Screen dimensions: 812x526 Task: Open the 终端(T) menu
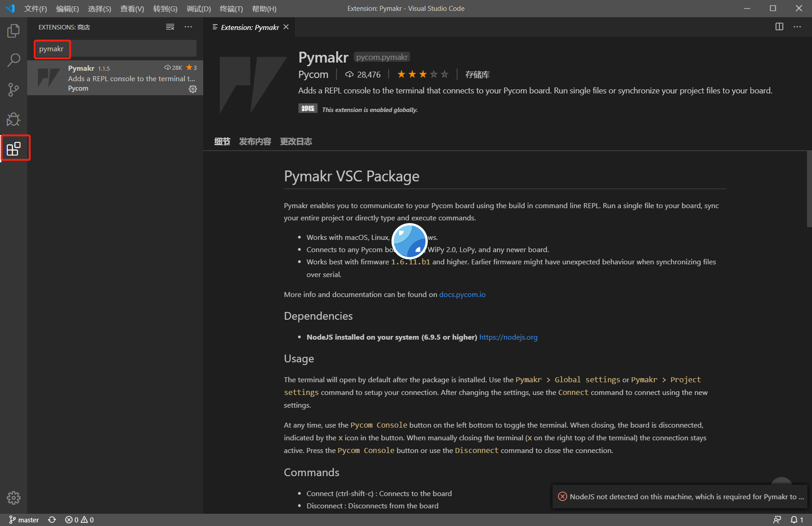click(231, 9)
